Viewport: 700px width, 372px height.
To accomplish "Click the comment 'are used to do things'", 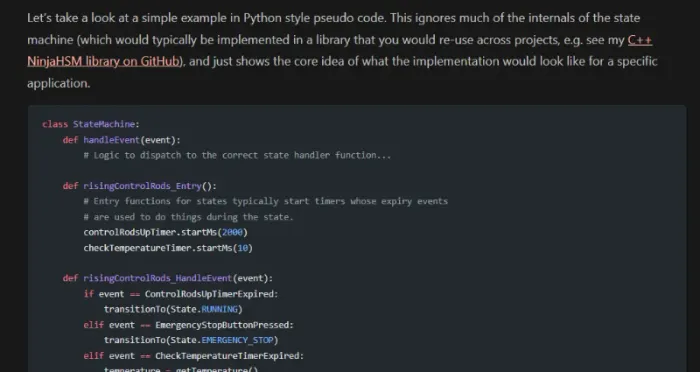I will pyautogui.click(x=188, y=217).
